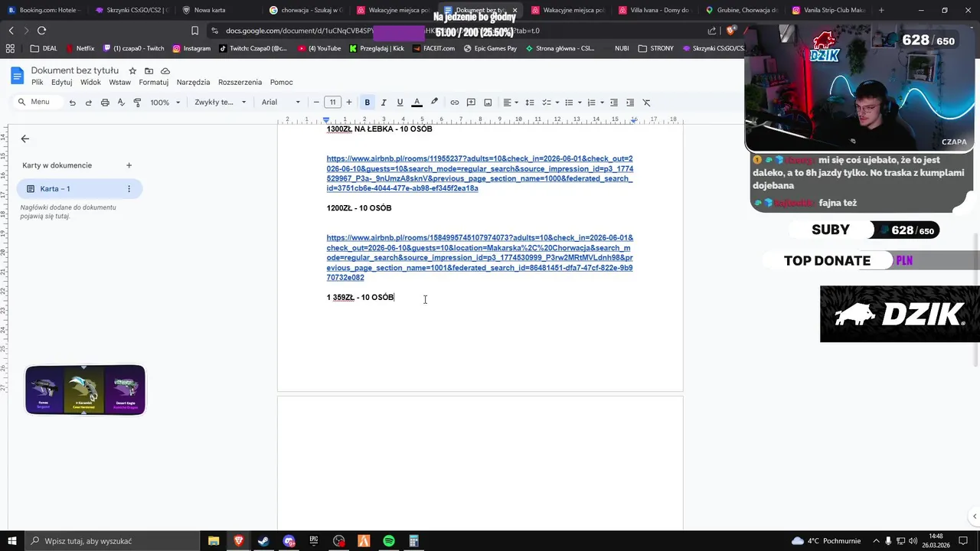This screenshot has width=980, height=551.
Task: Expand the numbered list style arrow
Action: (602, 103)
